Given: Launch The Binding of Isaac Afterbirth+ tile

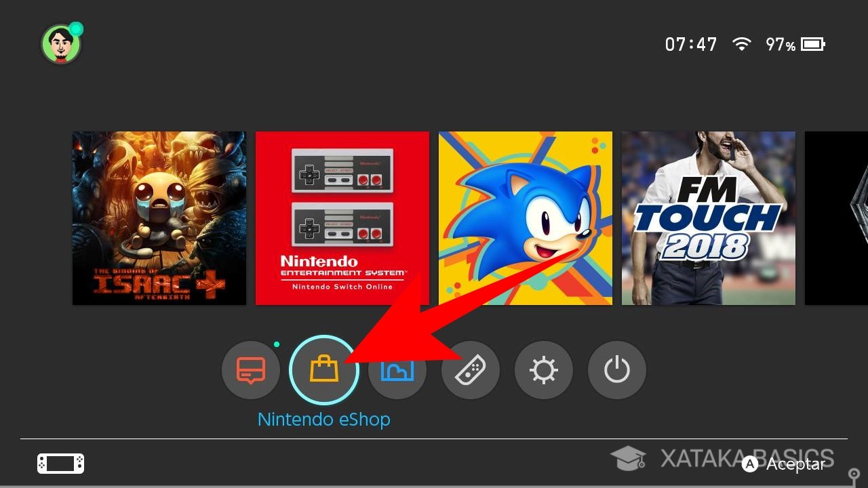Looking at the screenshot, I should click(x=159, y=218).
